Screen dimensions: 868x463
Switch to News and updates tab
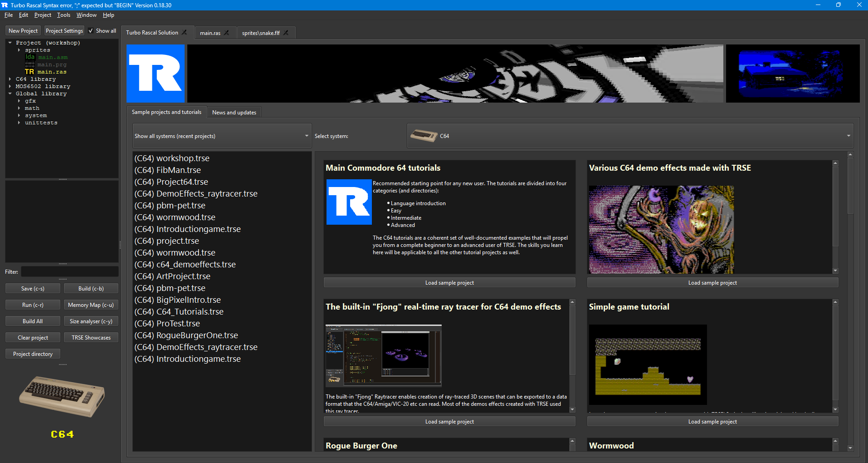[234, 112]
